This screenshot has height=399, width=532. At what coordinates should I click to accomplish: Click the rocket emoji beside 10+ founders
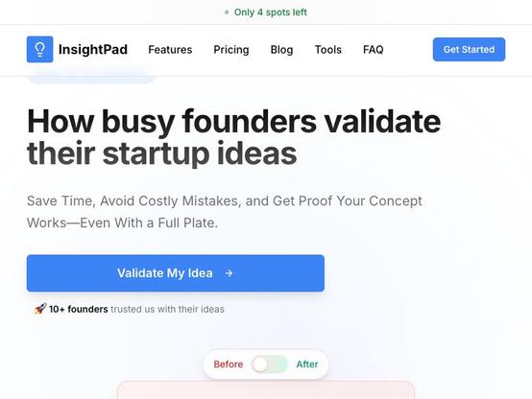pos(40,309)
